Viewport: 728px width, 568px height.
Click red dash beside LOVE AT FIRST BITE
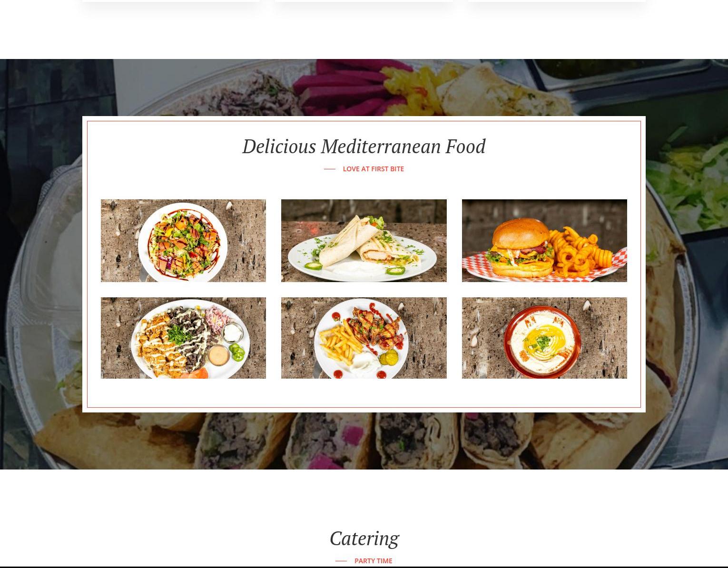click(330, 169)
